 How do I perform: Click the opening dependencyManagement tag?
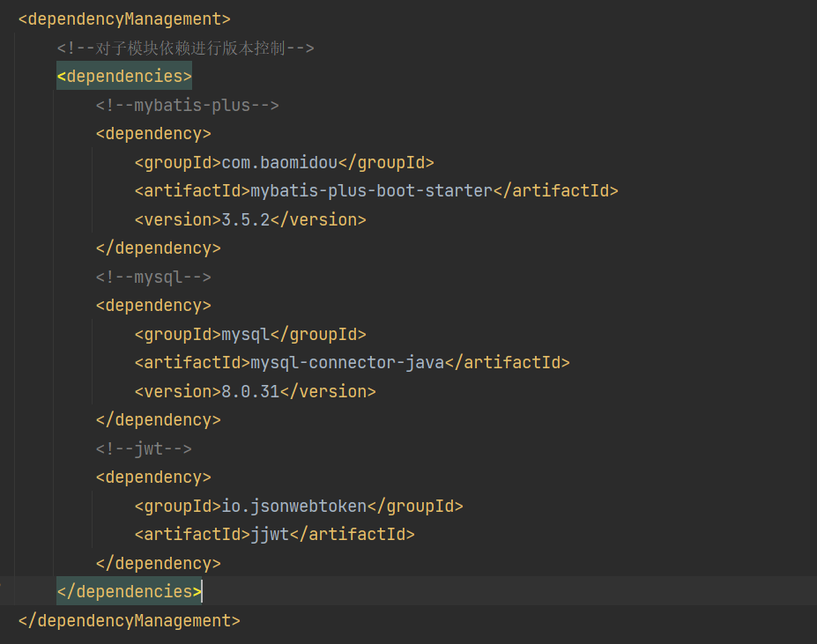click(x=124, y=19)
